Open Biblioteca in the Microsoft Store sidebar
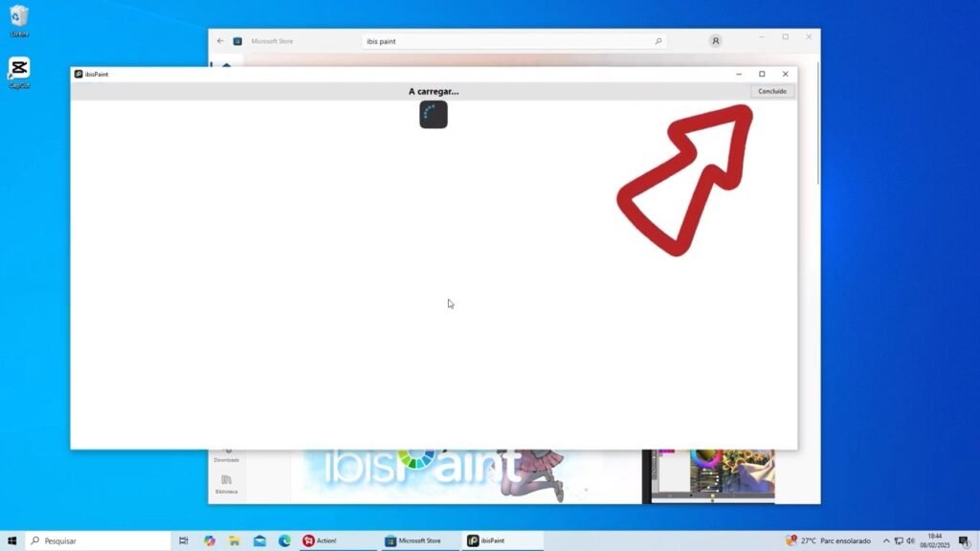980x551 pixels. coord(226,484)
